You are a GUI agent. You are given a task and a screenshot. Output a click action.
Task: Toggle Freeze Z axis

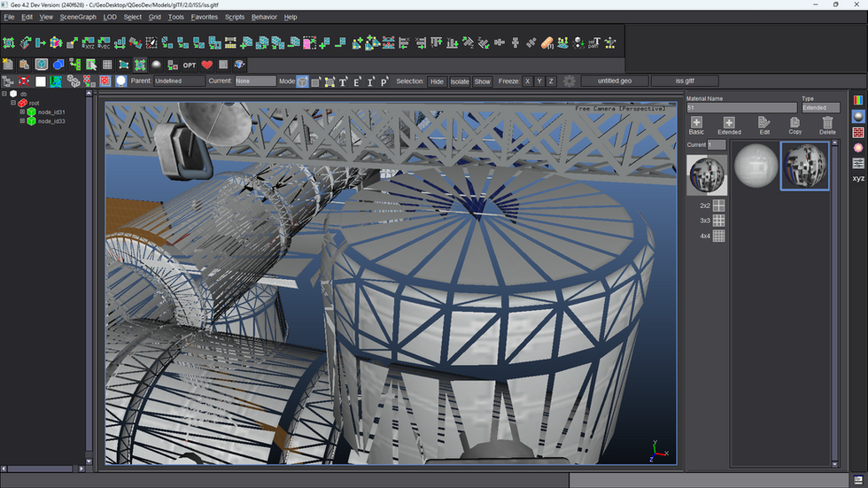[551, 81]
